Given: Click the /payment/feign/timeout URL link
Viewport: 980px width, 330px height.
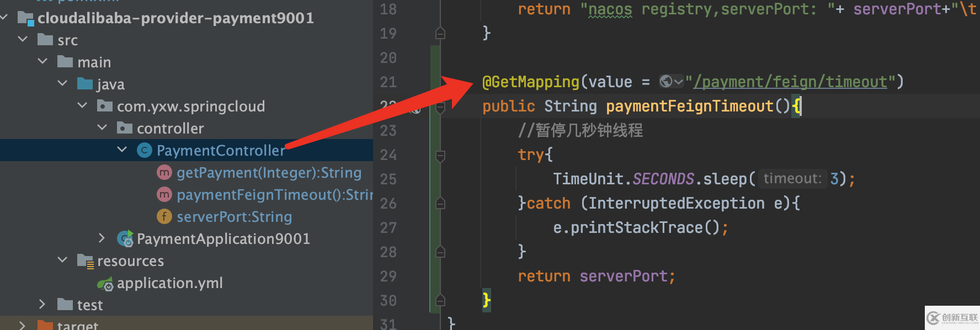Looking at the screenshot, I should [790, 82].
